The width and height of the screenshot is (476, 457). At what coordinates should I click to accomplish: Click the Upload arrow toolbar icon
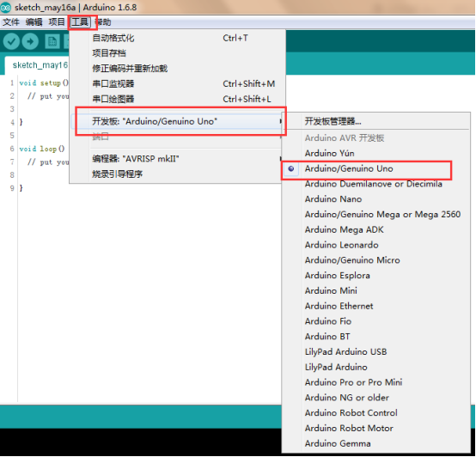[30, 41]
